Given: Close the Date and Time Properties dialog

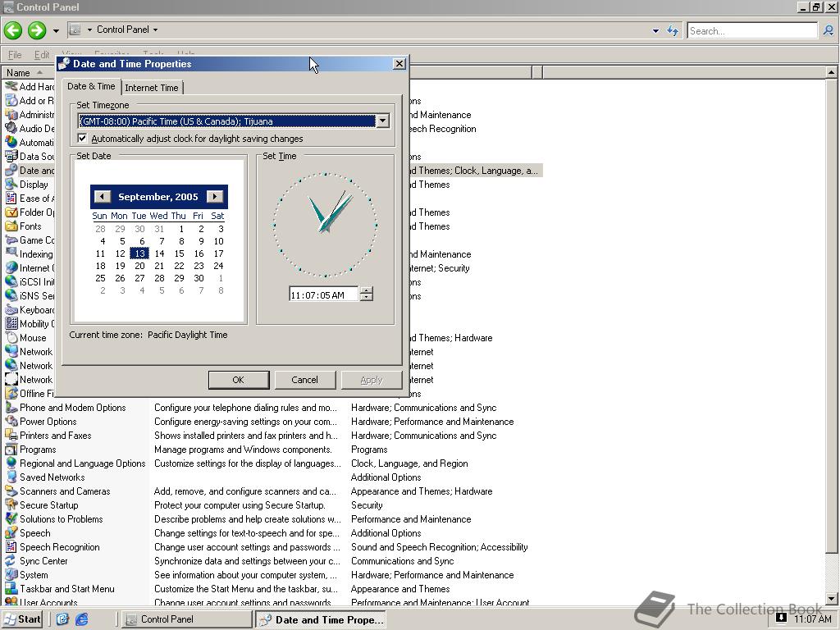Looking at the screenshot, I should (x=399, y=64).
